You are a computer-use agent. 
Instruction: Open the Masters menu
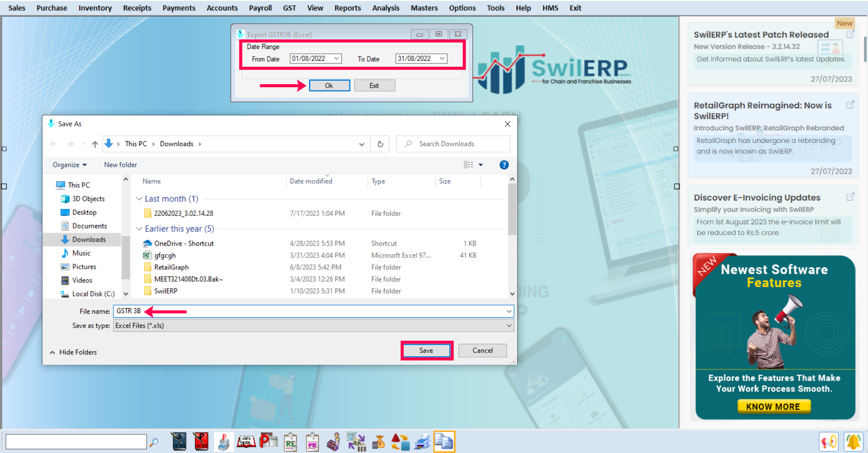coord(424,8)
